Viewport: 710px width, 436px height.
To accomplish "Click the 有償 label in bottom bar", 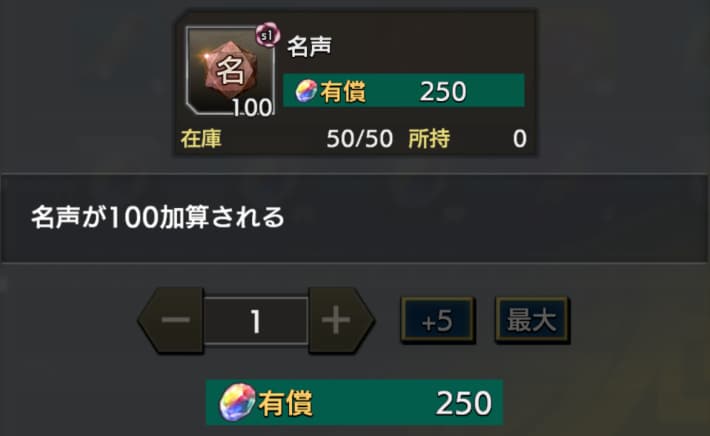I will pos(285,403).
